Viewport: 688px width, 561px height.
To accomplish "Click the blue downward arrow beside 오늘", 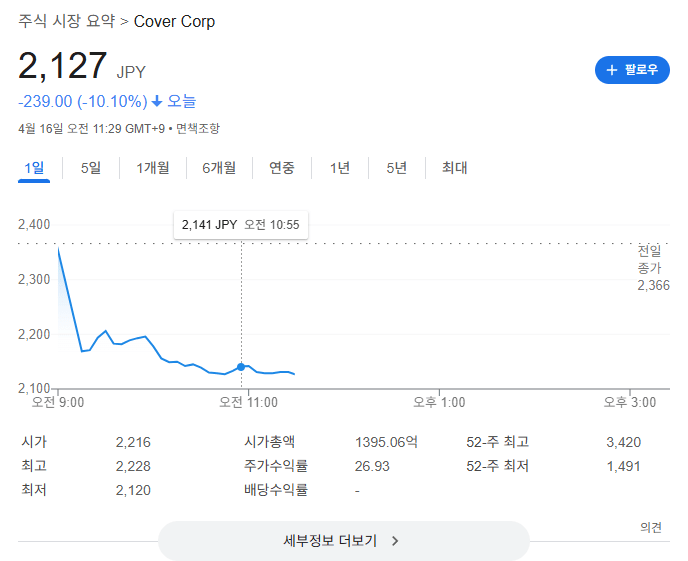I will point(157,101).
